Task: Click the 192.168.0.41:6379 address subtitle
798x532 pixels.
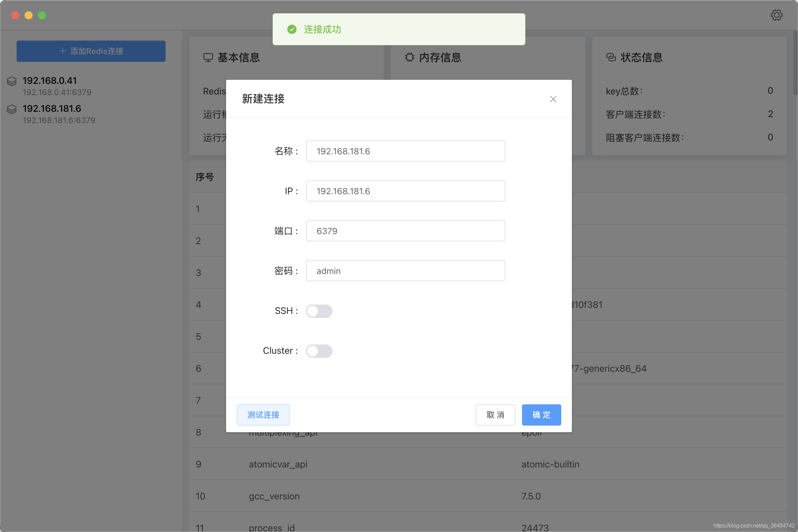Action: point(57,92)
